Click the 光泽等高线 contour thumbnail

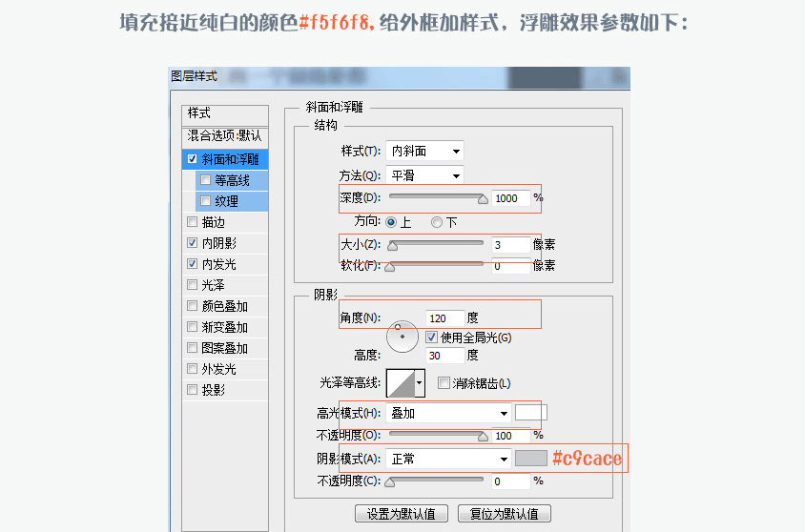tap(401, 383)
